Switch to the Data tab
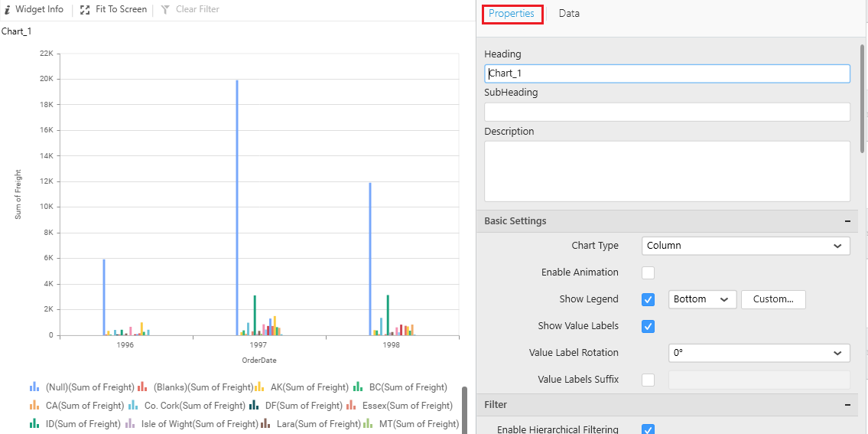The height and width of the screenshot is (434, 868). pyautogui.click(x=569, y=14)
